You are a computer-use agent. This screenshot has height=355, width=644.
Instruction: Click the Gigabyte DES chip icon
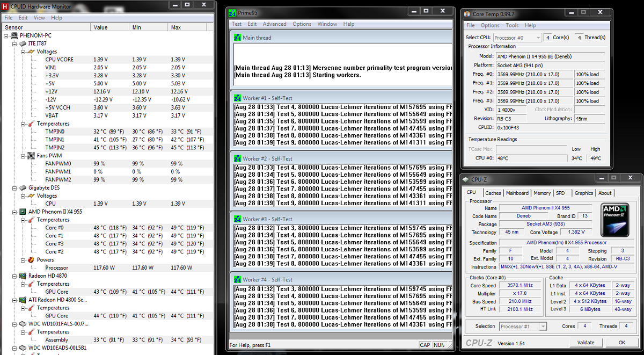click(23, 187)
